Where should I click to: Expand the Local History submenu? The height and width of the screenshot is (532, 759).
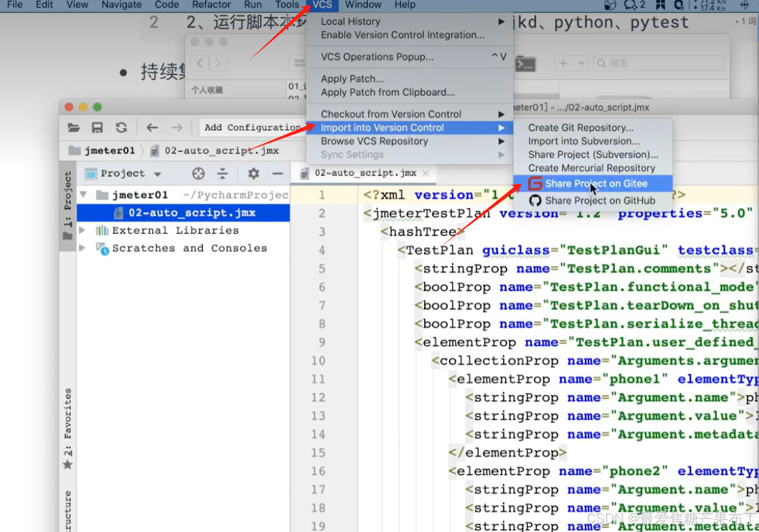(501, 22)
